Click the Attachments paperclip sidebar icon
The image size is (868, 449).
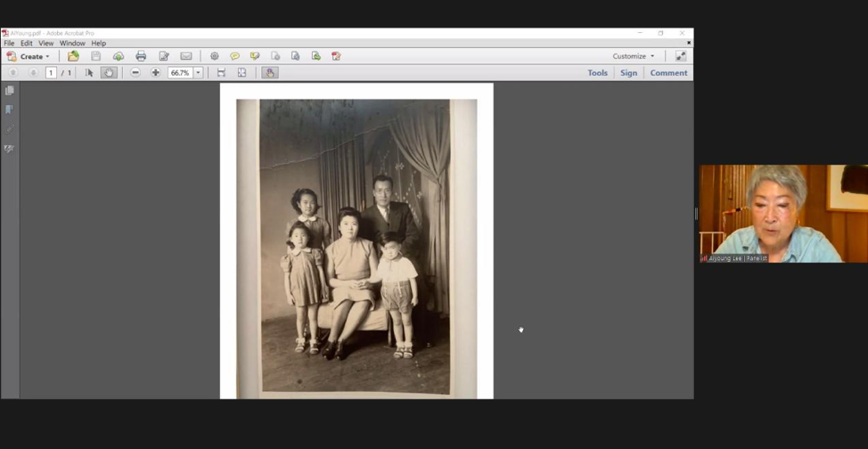point(10,129)
